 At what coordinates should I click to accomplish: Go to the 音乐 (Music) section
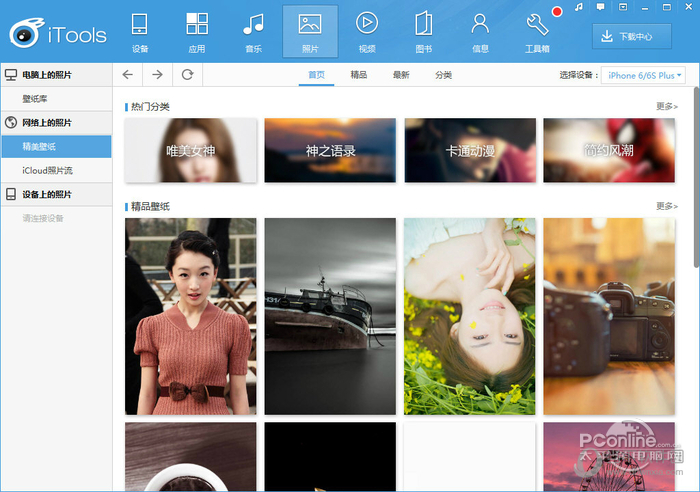pos(254,29)
